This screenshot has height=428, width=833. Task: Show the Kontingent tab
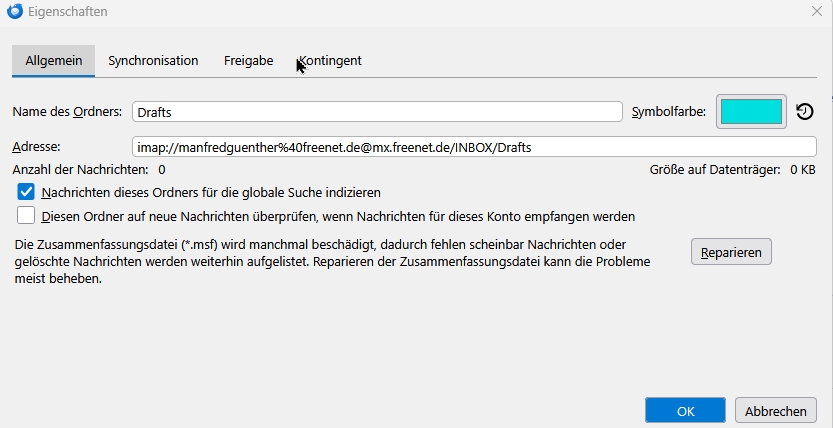point(330,60)
